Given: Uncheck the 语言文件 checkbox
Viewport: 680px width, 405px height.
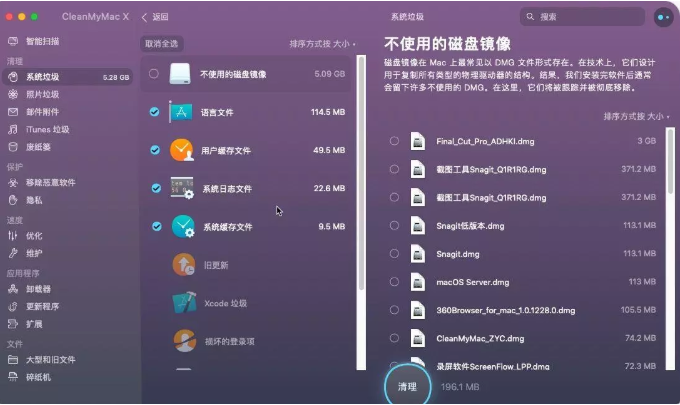Looking at the screenshot, I should click(x=154, y=112).
